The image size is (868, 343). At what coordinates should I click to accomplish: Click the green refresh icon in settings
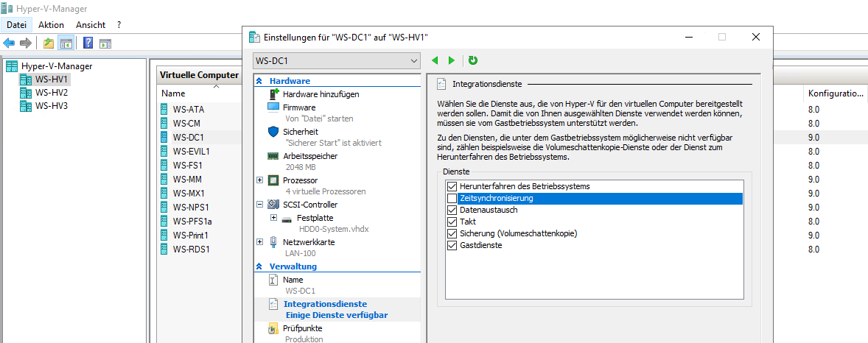[473, 60]
